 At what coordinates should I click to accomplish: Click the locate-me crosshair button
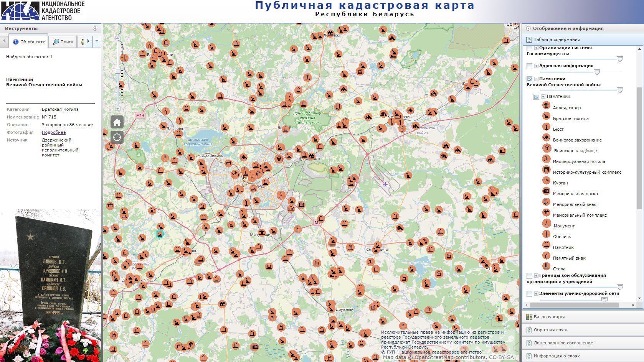(x=117, y=137)
